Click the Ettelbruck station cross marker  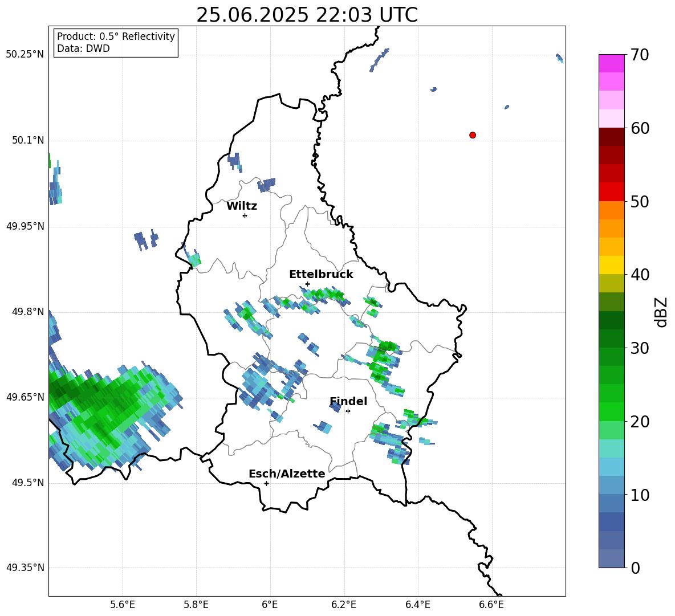click(307, 284)
